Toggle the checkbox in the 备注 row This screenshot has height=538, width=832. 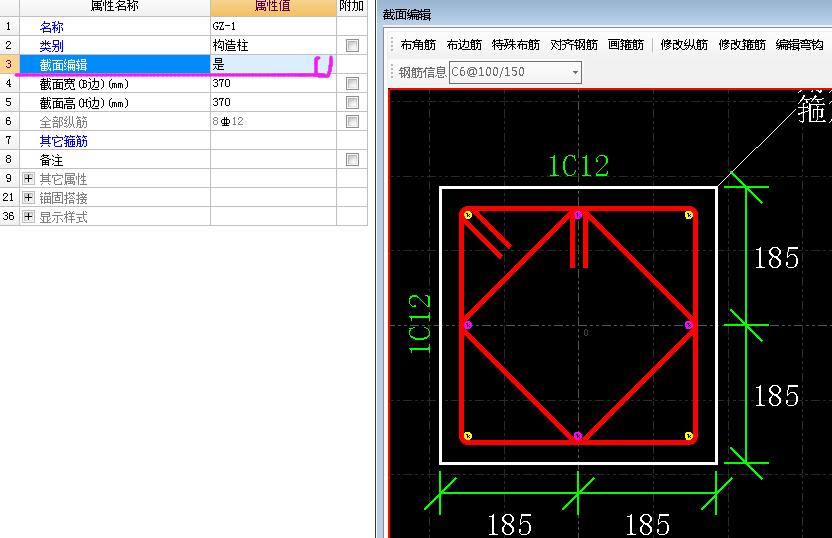[x=352, y=160]
